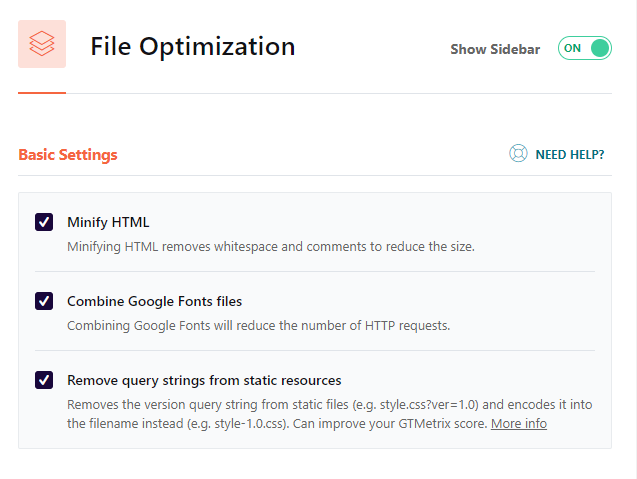
Task: Select the Basic Settings section title
Action: click(68, 155)
